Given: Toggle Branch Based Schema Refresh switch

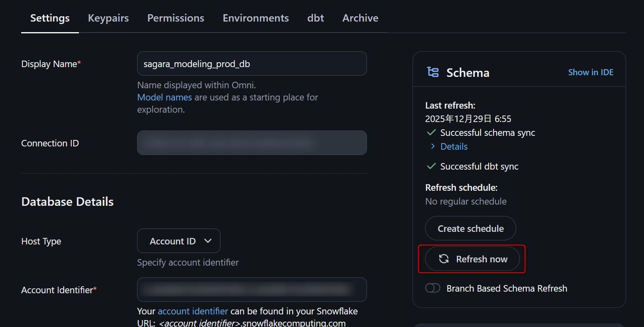Looking at the screenshot, I should click(432, 288).
